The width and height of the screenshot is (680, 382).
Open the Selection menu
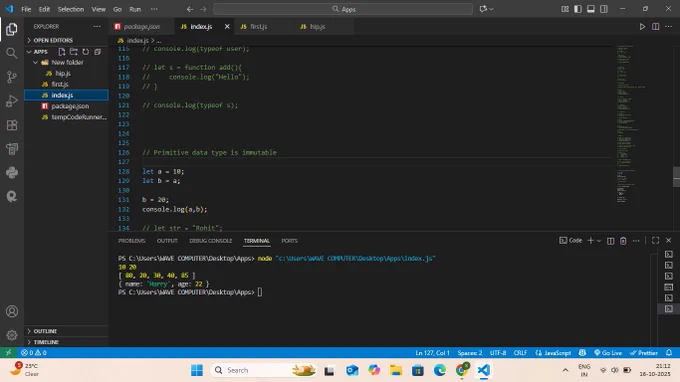(70, 9)
